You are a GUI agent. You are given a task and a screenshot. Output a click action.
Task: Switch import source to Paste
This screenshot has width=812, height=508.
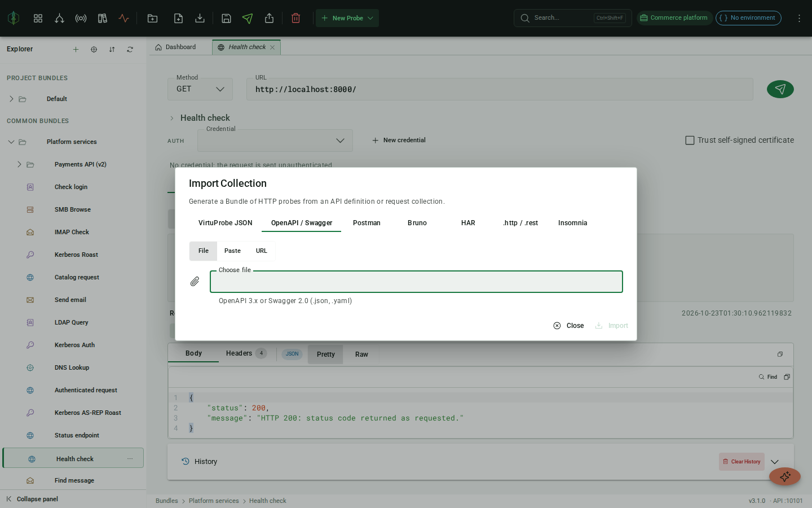point(232,251)
